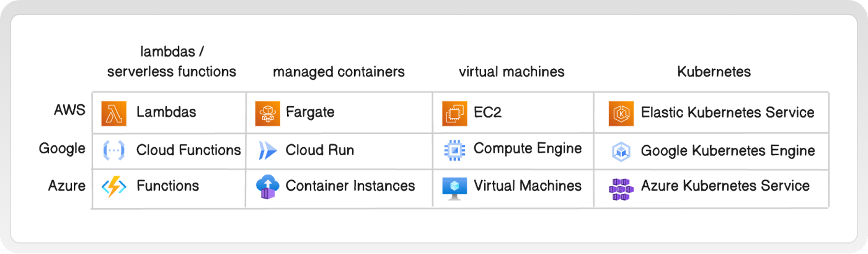Click the Azure row label
The image size is (868, 254).
(67, 185)
